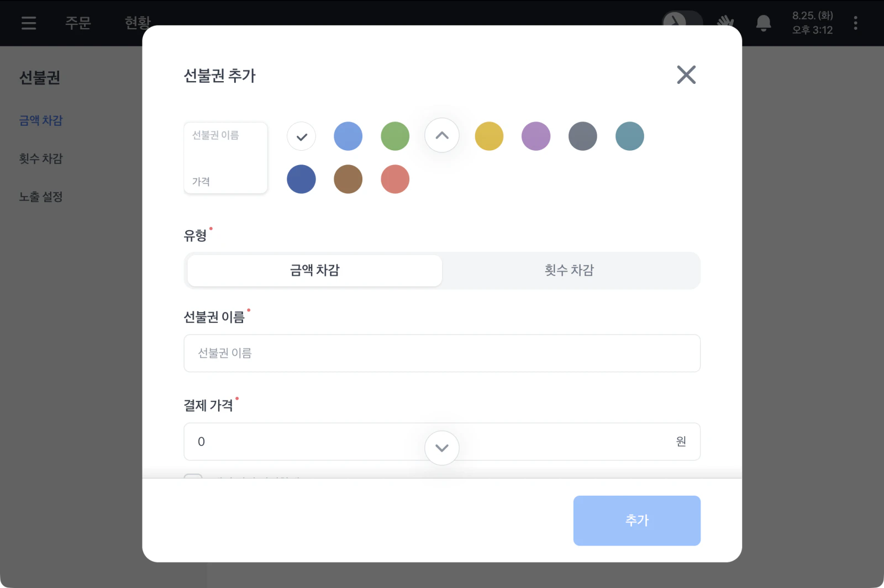Toggle the switch in the top bar
Image resolution: width=884 pixels, height=588 pixels.
tap(682, 20)
